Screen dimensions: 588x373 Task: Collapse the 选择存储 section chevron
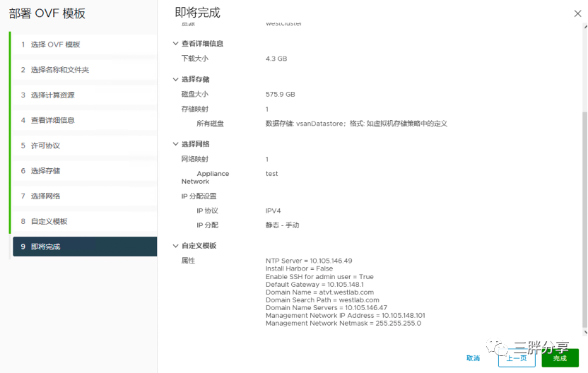click(175, 79)
